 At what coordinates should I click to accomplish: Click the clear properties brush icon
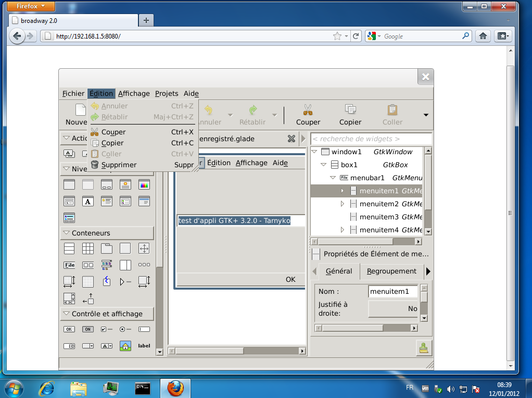[424, 349]
